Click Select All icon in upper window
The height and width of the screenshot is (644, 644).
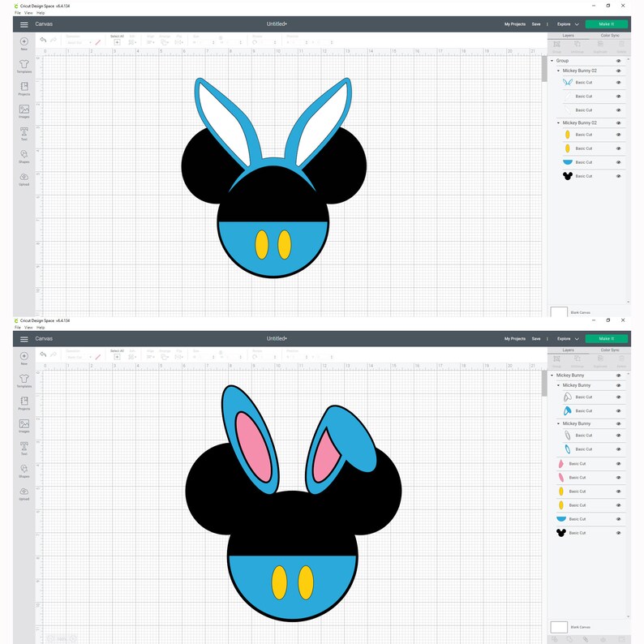(117, 41)
